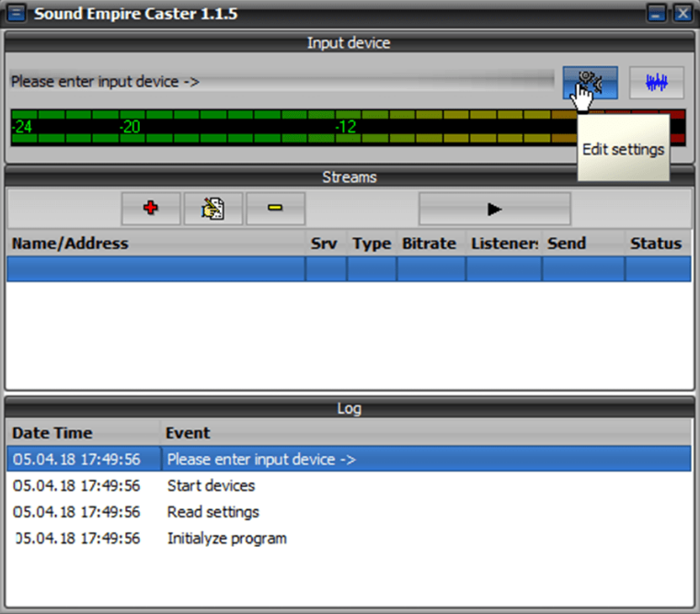Click the Date Time log column header
700x614 pixels.
(x=84, y=433)
